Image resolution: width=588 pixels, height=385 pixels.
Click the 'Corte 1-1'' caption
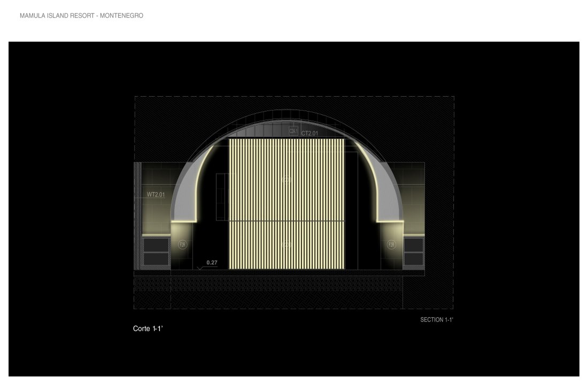coord(148,329)
